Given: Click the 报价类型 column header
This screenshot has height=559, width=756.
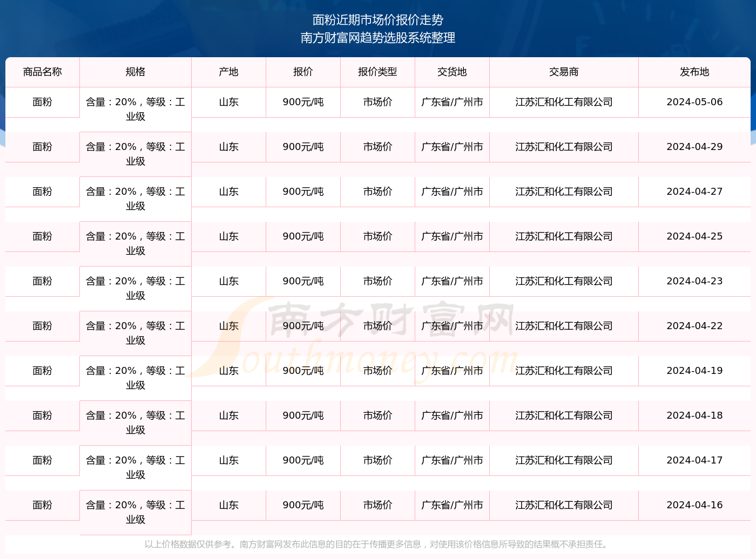Looking at the screenshot, I should [378, 72].
